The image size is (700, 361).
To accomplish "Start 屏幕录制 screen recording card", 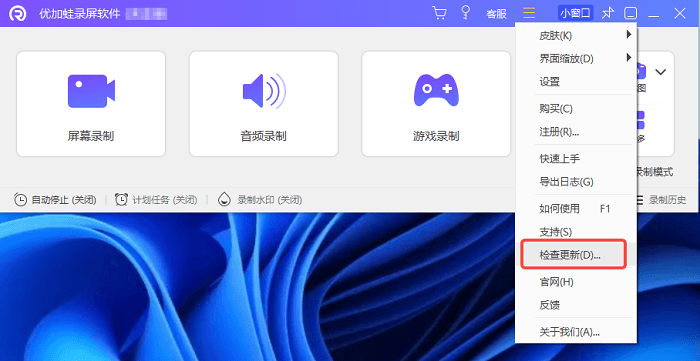I will pos(91,104).
